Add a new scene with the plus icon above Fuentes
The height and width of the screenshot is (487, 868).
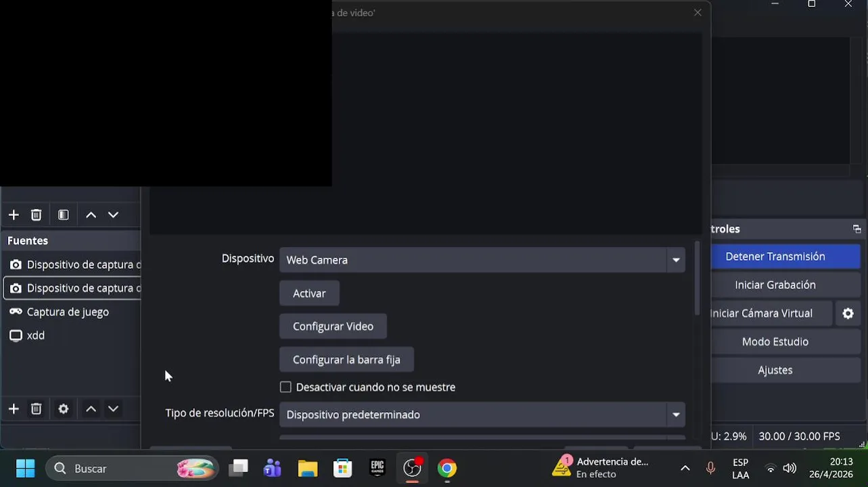tap(14, 215)
